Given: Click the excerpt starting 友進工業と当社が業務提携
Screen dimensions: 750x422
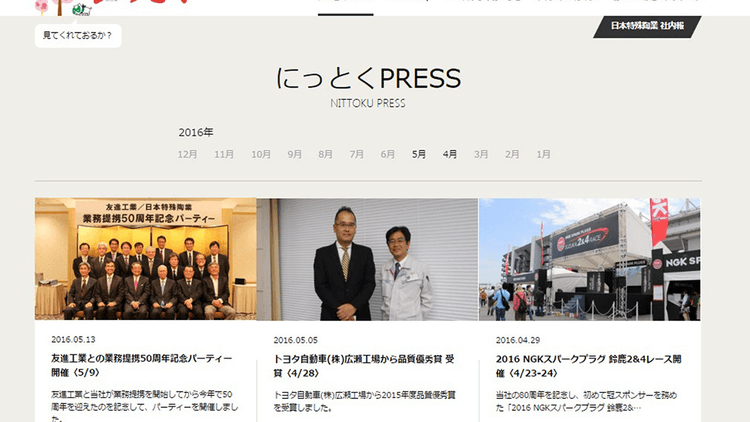Looking at the screenshot, I should [x=144, y=406].
